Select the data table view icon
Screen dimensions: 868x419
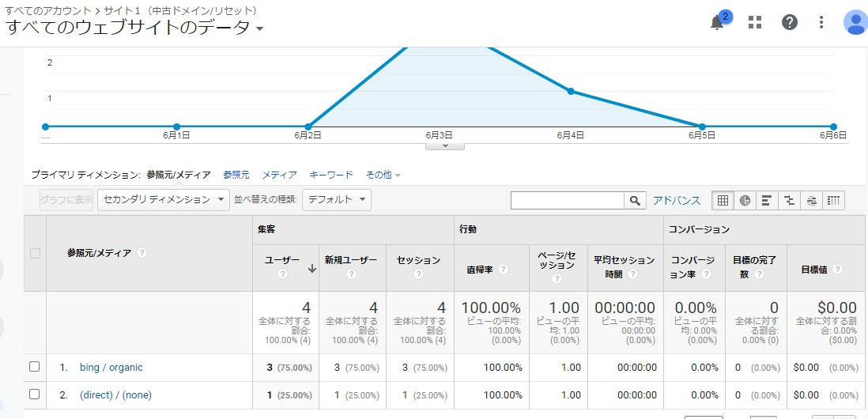(723, 201)
